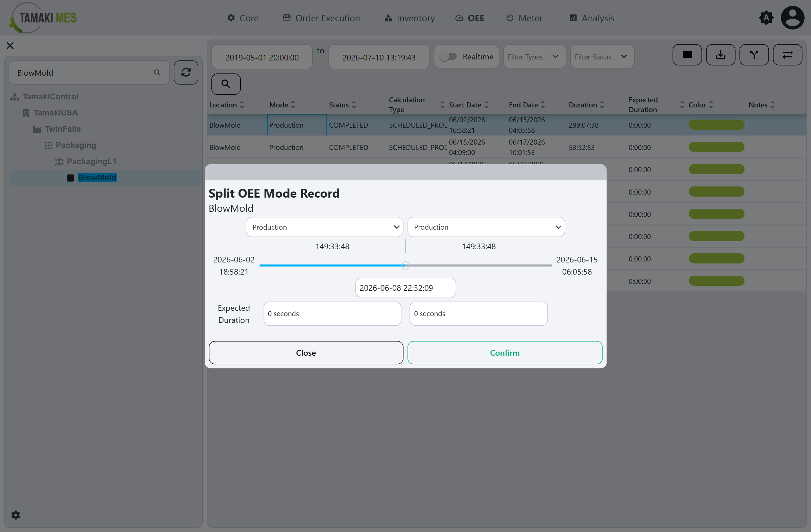The image size is (811, 532).
Task: Click the split point slider handle
Action: pyautogui.click(x=405, y=265)
